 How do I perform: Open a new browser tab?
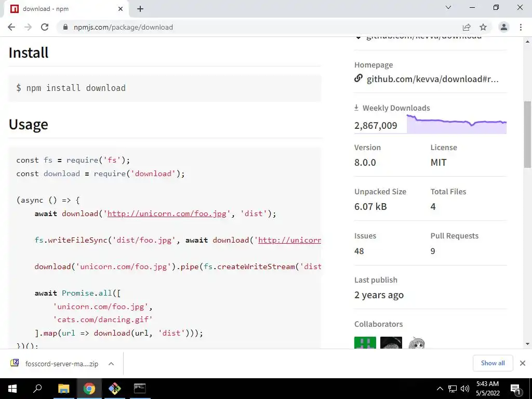tap(140, 9)
